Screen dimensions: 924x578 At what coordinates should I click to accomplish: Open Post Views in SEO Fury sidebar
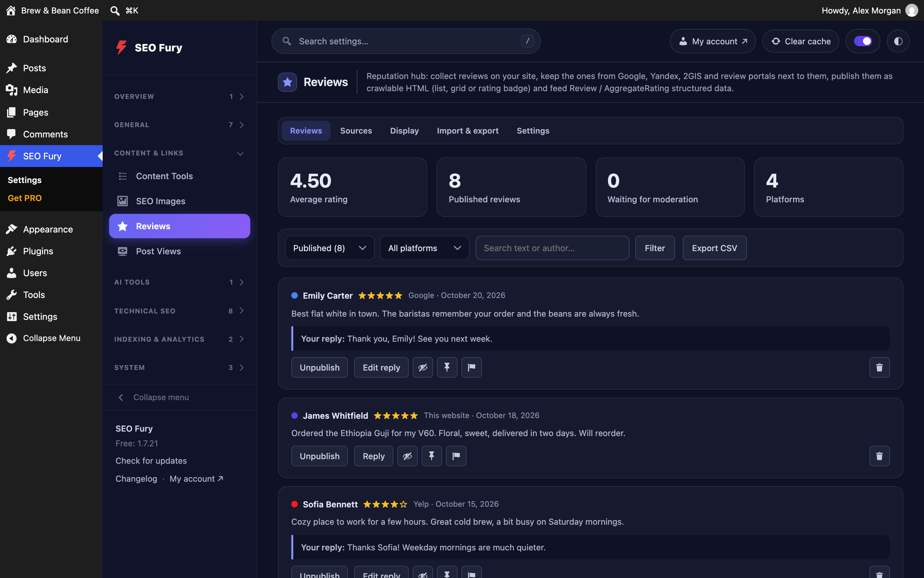tap(179, 251)
